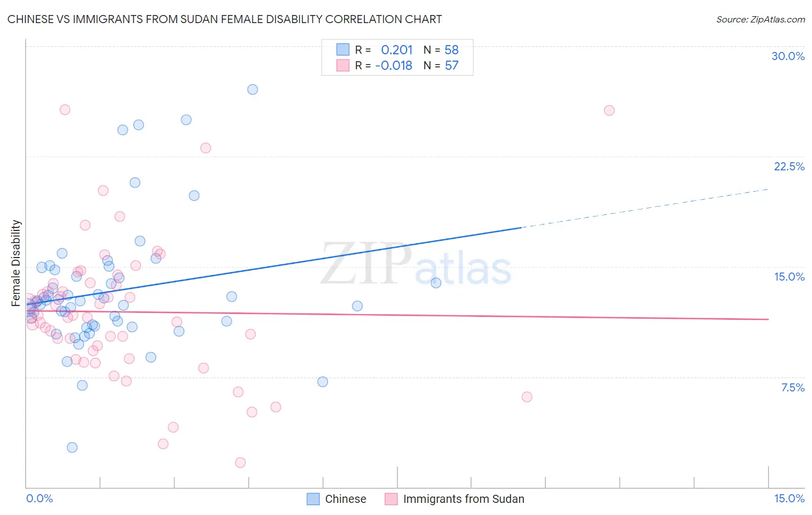Click the 7.5% y-axis label

(x=792, y=387)
